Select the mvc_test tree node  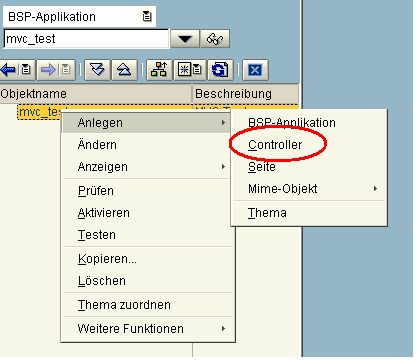click(39, 112)
